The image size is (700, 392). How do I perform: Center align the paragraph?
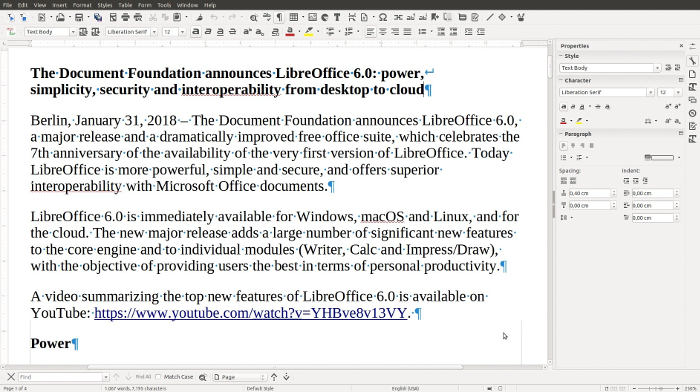(383, 32)
